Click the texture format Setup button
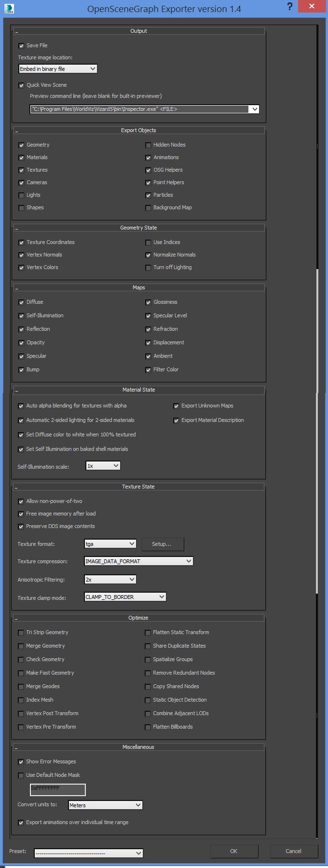The height and width of the screenshot is (868, 328). tap(162, 544)
